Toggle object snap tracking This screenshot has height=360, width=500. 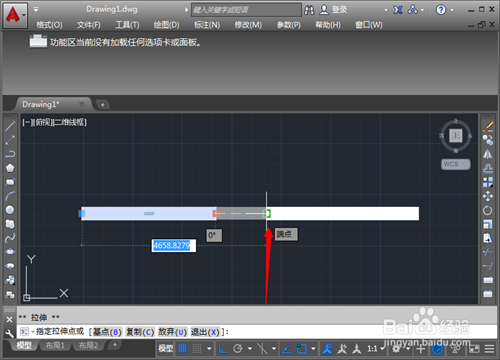(x=286, y=349)
